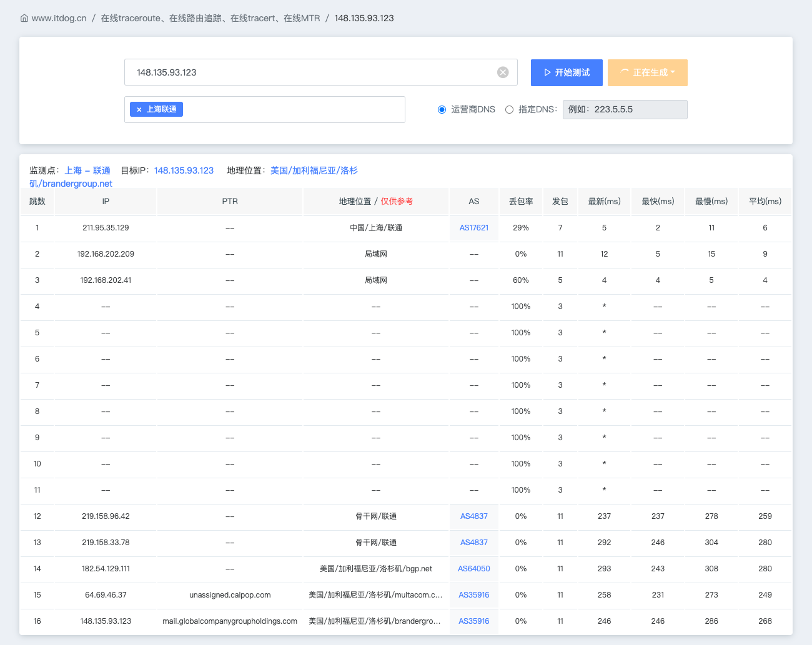The height and width of the screenshot is (645, 812).
Task: Click the 美国/加利福尼亚/洛杉矶/multacom location cell
Action: (376, 595)
